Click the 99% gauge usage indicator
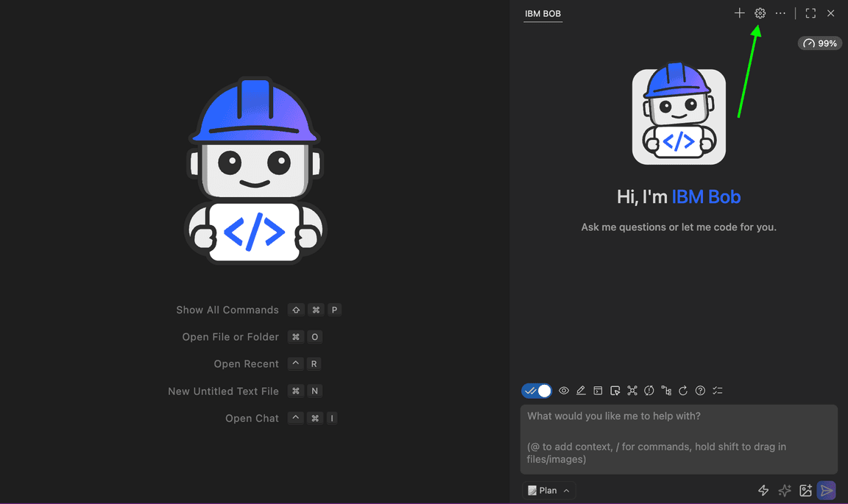Image resolution: width=848 pixels, height=504 pixels. [820, 43]
